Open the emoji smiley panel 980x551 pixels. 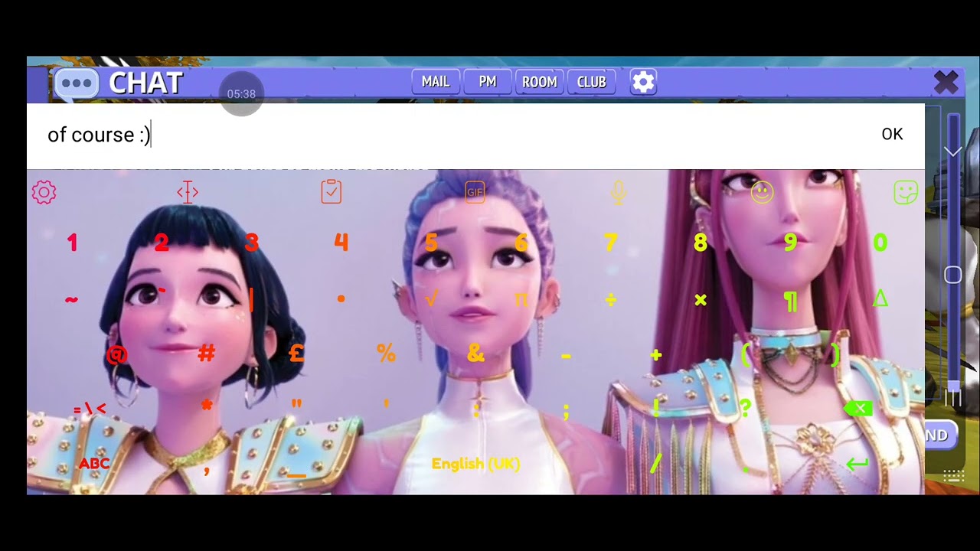point(762,192)
